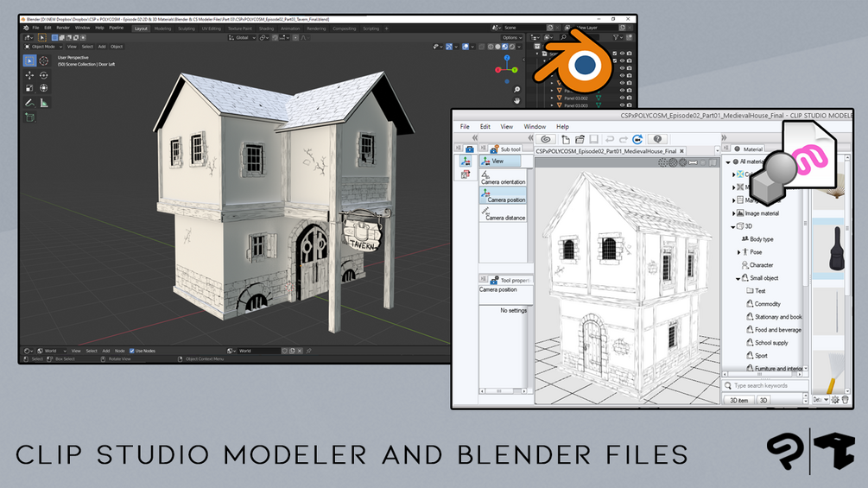This screenshot has width=868, height=488.
Task: Select Camera distance sub tool
Action: point(503,214)
